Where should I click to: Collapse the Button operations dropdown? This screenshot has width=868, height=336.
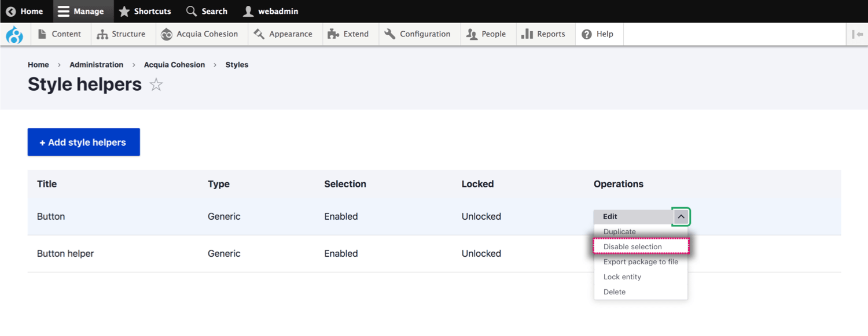(681, 217)
